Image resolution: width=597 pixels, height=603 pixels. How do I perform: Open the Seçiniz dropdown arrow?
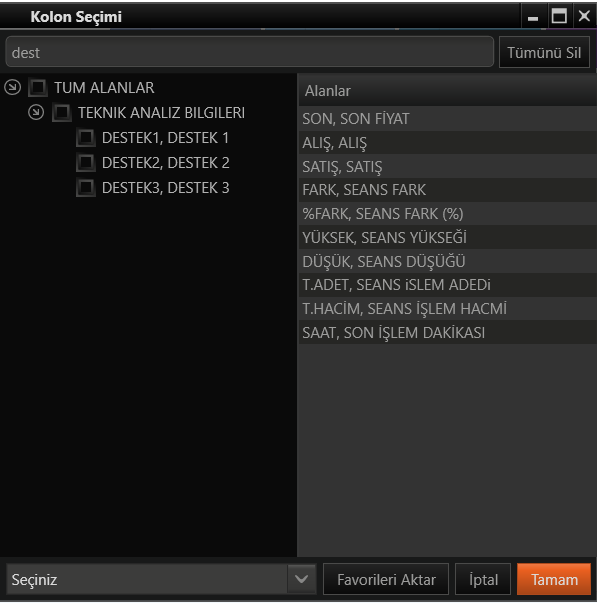click(302, 579)
